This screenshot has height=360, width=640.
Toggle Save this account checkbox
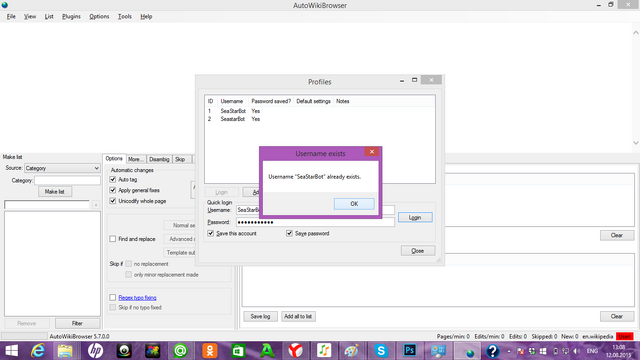coord(211,233)
